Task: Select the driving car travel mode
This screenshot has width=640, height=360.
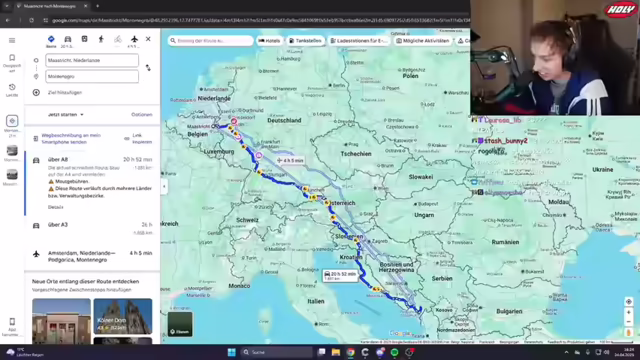Action: [67, 40]
